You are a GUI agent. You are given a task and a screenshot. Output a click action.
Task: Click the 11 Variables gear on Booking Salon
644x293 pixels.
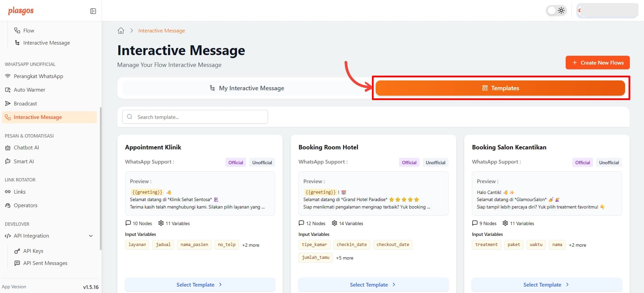click(x=505, y=223)
